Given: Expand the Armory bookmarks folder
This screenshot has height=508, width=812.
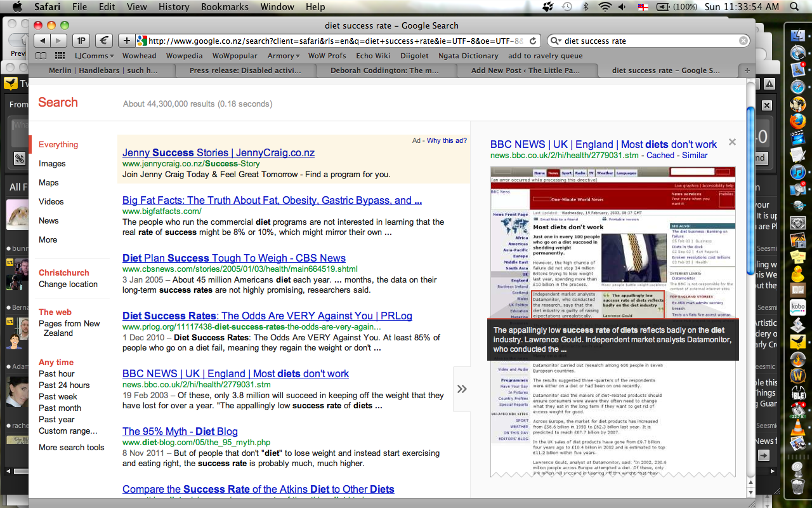Looking at the screenshot, I should coord(284,56).
